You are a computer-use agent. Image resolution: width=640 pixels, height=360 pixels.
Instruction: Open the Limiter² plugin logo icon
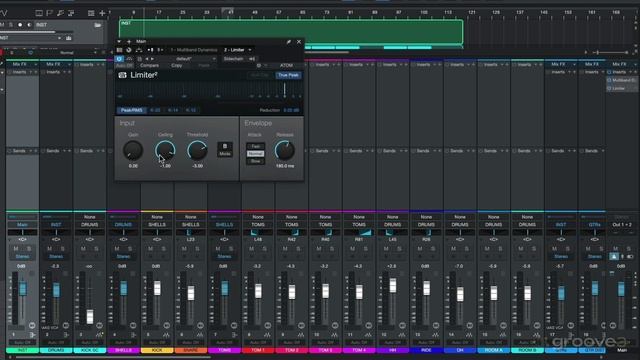(x=122, y=75)
